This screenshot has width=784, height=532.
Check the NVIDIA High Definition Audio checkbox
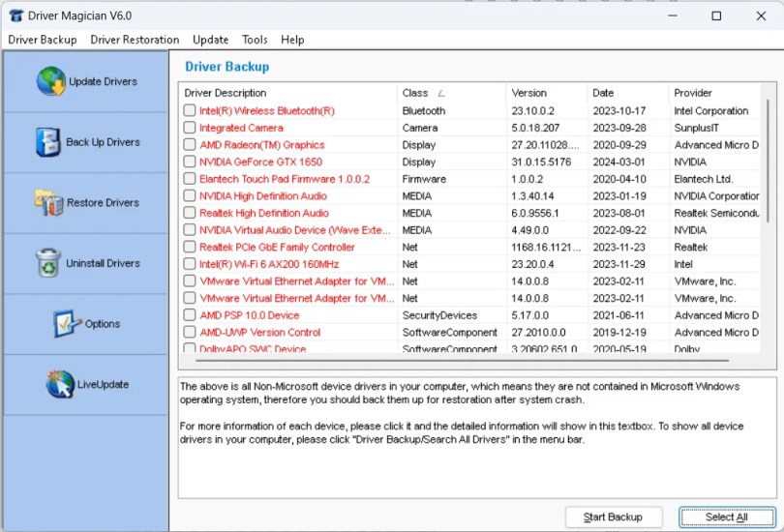tap(190, 195)
